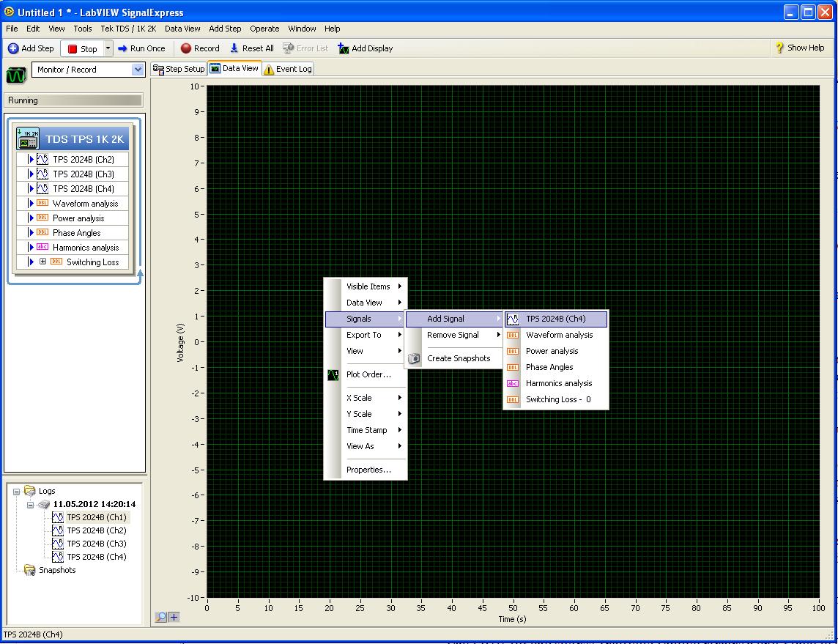Click the Voltage (V) axis label
This screenshot has width=838, height=644.
point(180,342)
